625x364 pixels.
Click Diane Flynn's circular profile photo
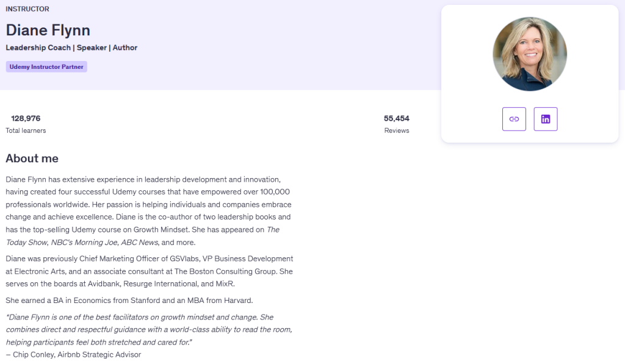tap(530, 54)
